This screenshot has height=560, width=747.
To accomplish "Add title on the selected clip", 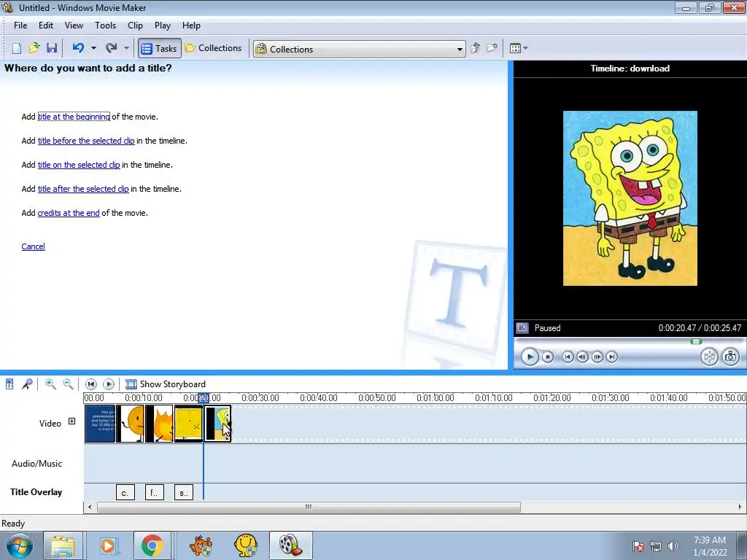I will (x=79, y=165).
